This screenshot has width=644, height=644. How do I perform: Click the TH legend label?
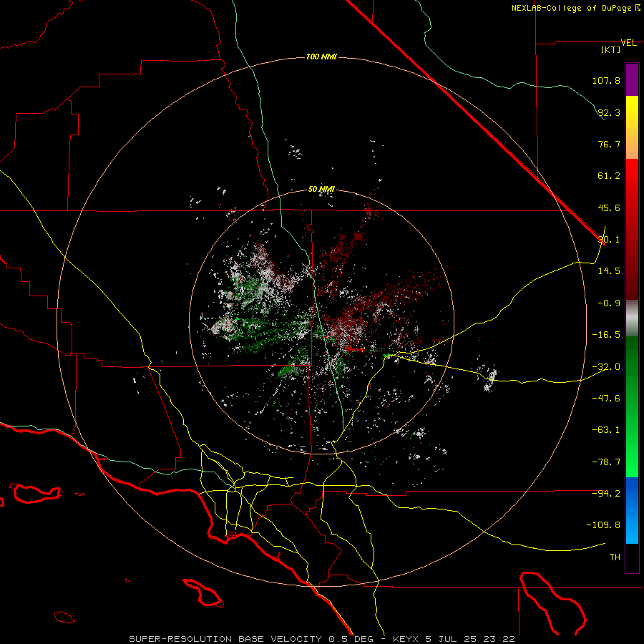click(615, 557)
